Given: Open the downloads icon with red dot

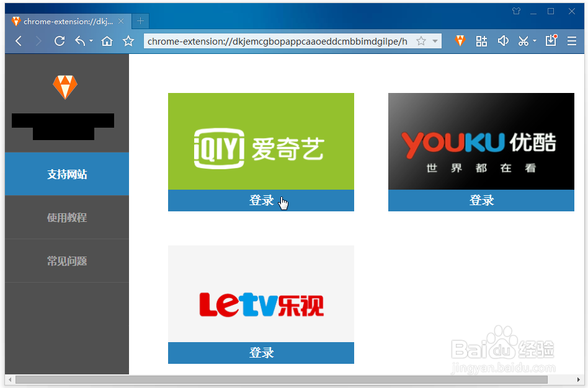Looking at the screenshot, I should [x=551, y=40].
